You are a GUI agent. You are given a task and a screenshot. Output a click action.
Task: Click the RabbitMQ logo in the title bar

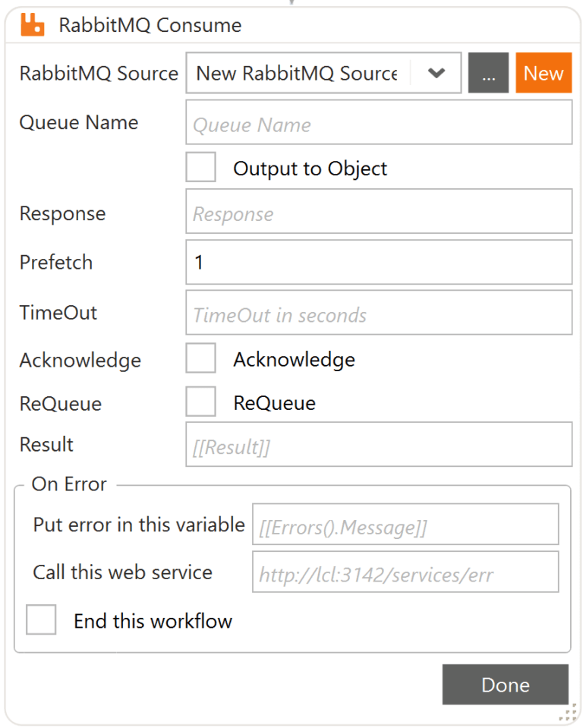[x=33, y=24]
